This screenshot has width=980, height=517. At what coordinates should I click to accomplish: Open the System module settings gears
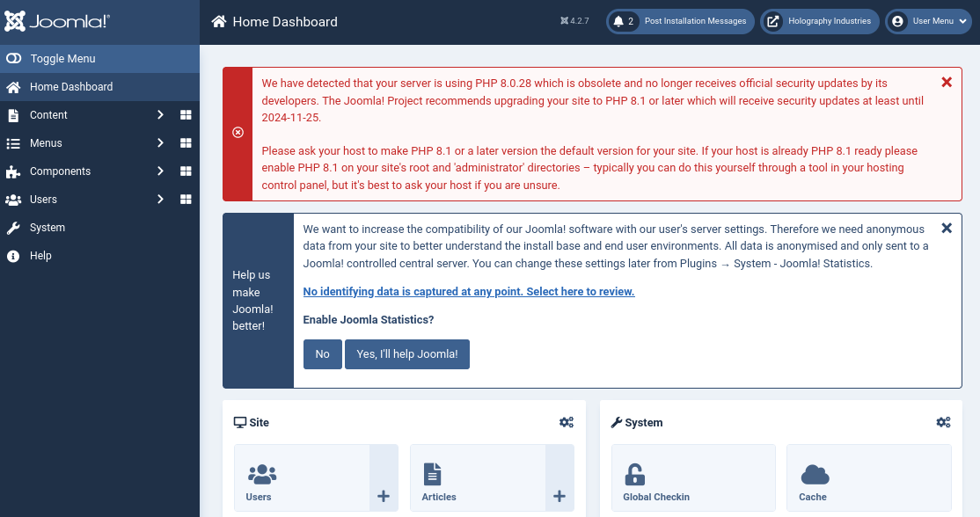(943, 423)
